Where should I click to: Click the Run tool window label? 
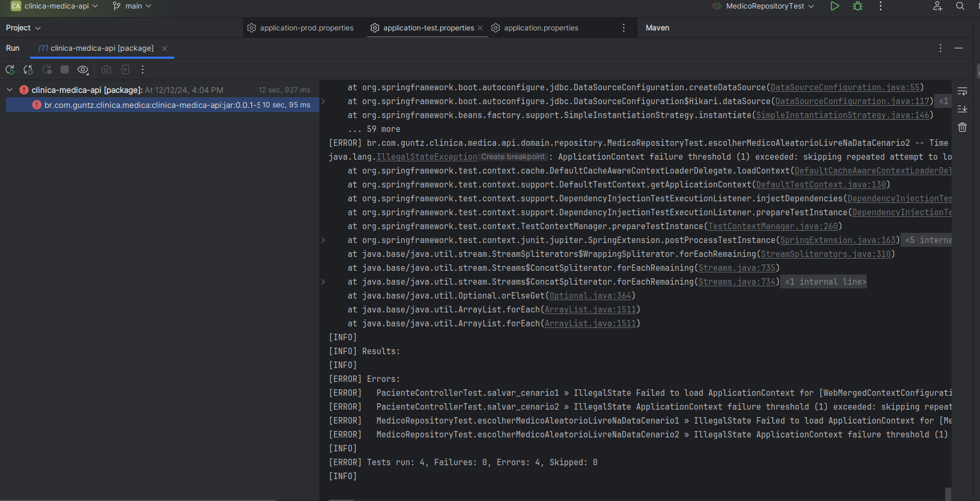(13, 48)
